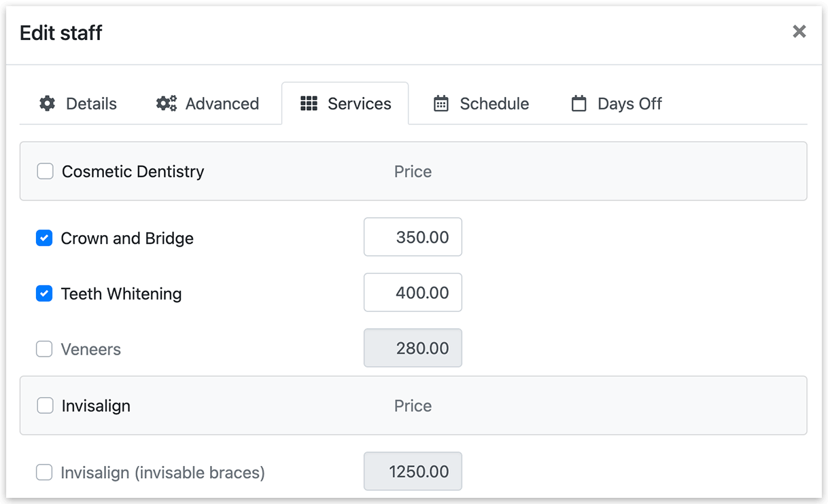Click the Invisalign braces price field 1250.00
Image resolution: width=828 pixels, height=504 pixels.
tap(413, 471)
